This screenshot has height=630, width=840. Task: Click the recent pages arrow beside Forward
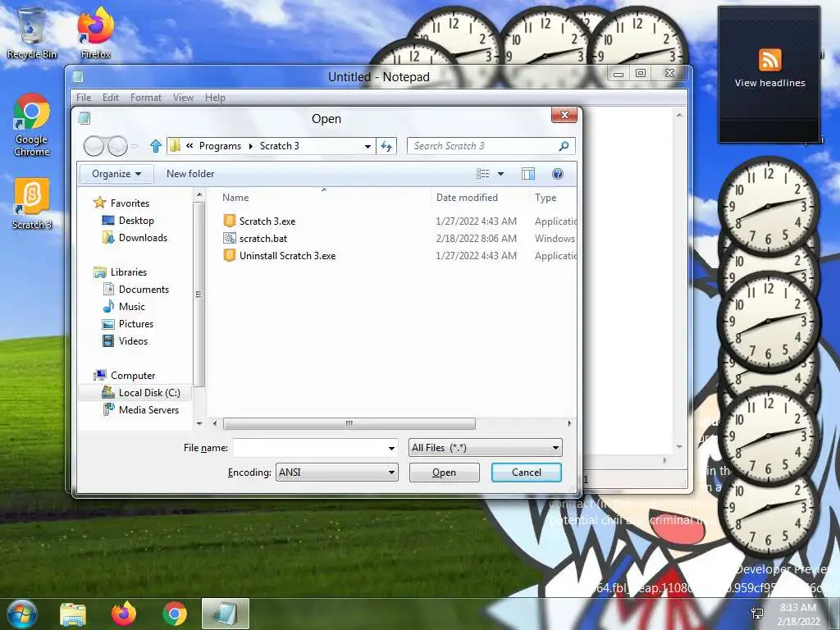[135, 146]
